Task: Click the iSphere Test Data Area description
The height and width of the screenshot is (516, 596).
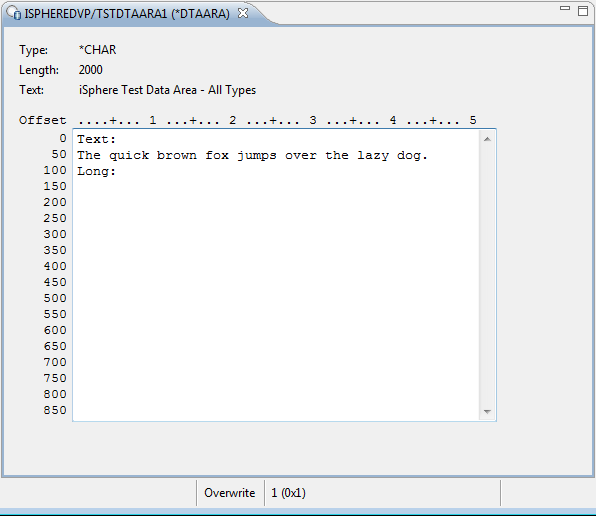Action: tap(167, 90)
